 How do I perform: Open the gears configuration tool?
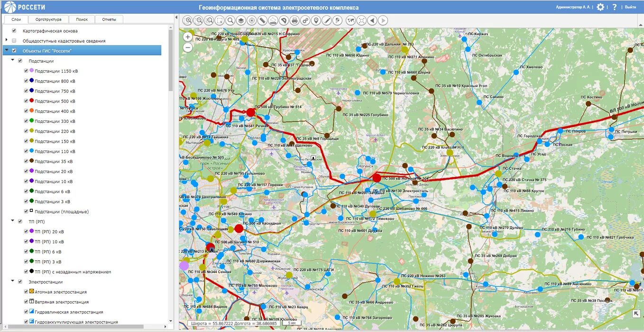click(305, 20)
